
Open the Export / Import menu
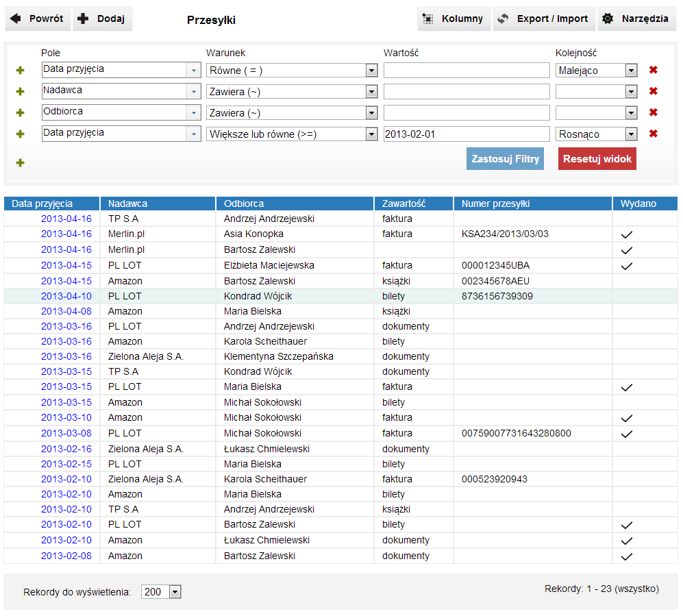point(543,19)
